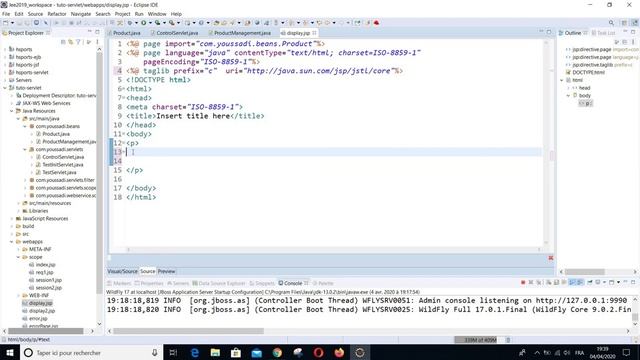Image resolution: width=640 pixels, height=360 pixels.
Task: Minimize the Project Explorer view
Action: (89, 32)
